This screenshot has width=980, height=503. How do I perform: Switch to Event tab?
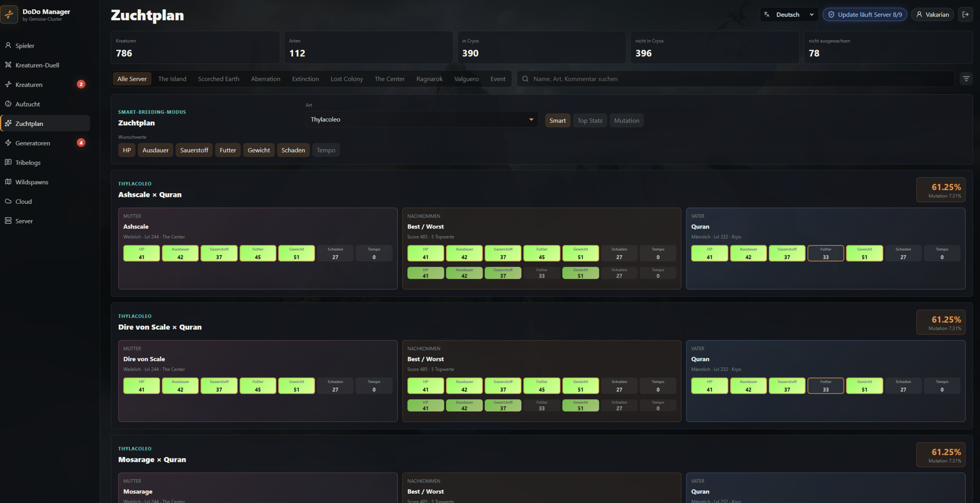point(498,79)
